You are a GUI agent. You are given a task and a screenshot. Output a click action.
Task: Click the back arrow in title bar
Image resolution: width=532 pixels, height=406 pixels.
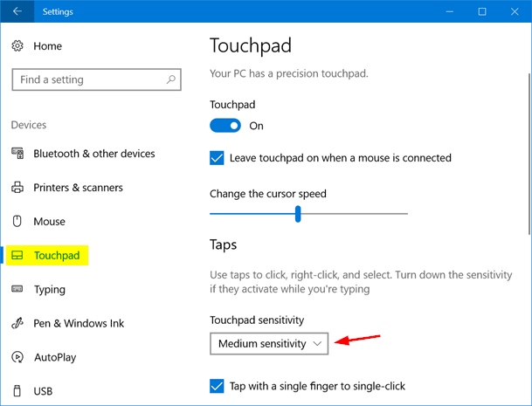click(x=17, y=12)
